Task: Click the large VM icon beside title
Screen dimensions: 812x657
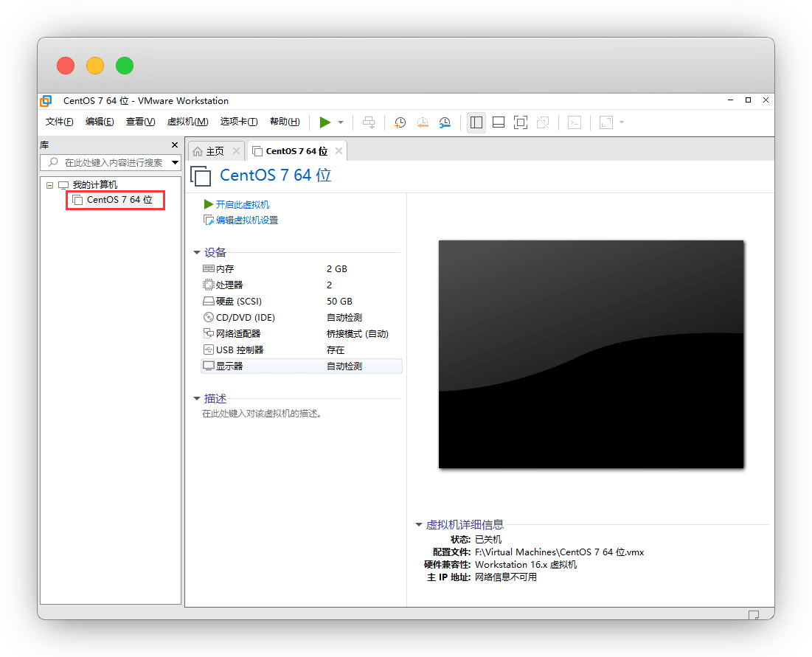Action: 201,176
